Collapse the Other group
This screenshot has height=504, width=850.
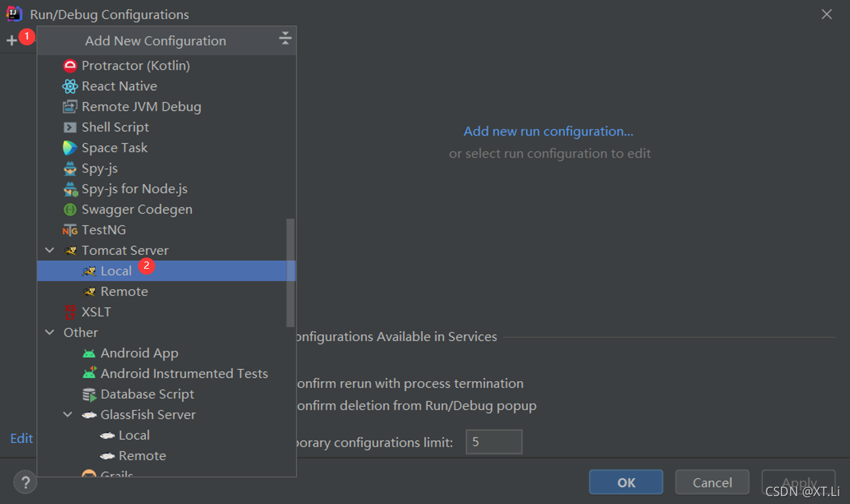(50, 332)
